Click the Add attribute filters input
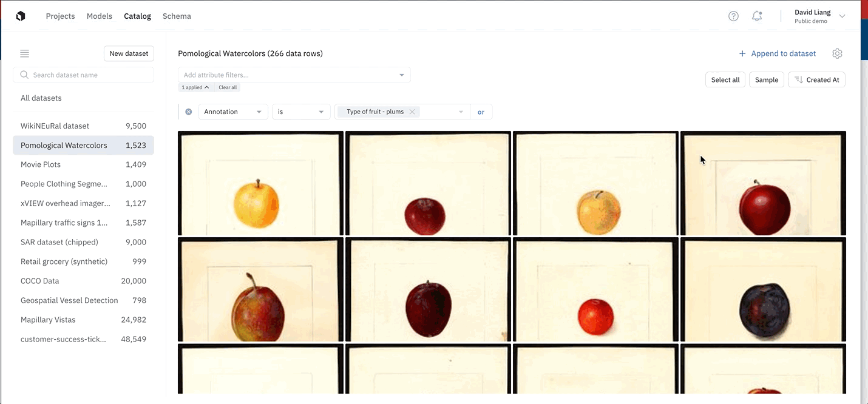Image resolution: width=868 pixels, height=404 pixels. [x=294, y=75]
